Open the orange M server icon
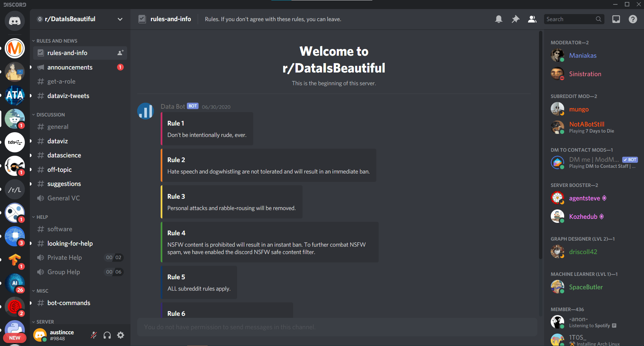The image size is (644, 346). point(15,48)
